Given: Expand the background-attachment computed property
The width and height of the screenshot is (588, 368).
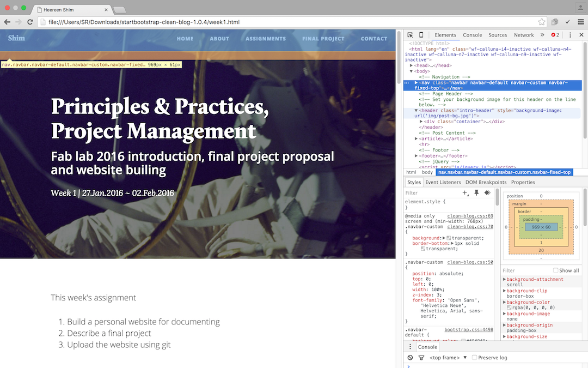Looking at the screenshot, I should tap(504, 279).
